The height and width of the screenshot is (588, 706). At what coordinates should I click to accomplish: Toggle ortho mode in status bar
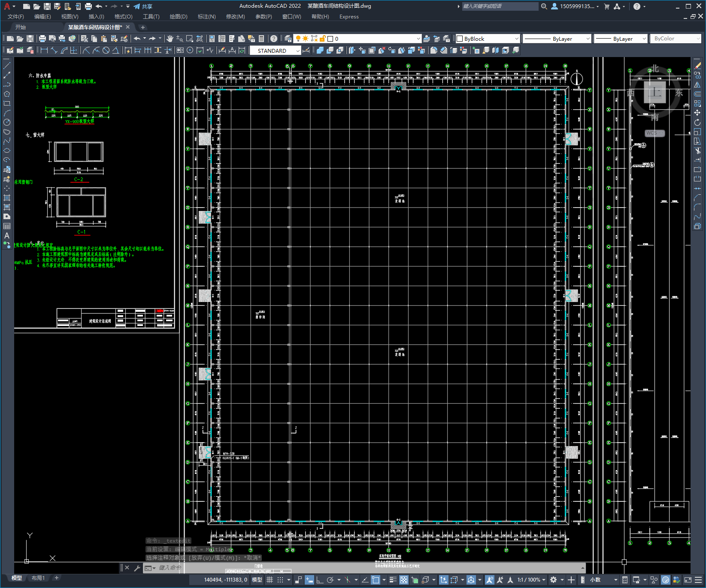[x=320, y=580]
